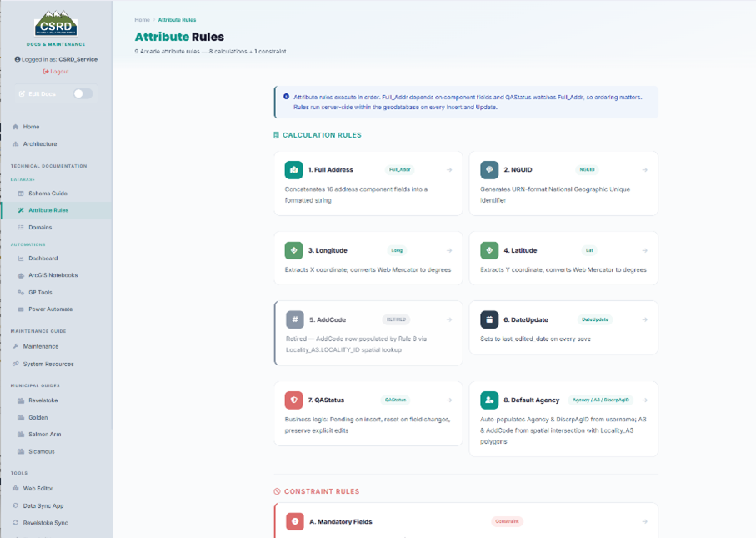Click the NGUID fingerprint icon

pos(489,170)
